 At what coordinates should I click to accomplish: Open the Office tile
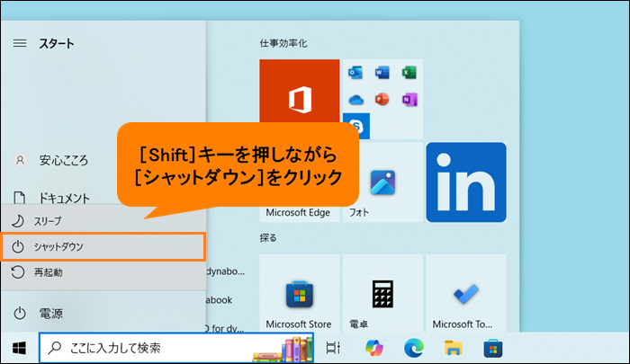(300, 99)
